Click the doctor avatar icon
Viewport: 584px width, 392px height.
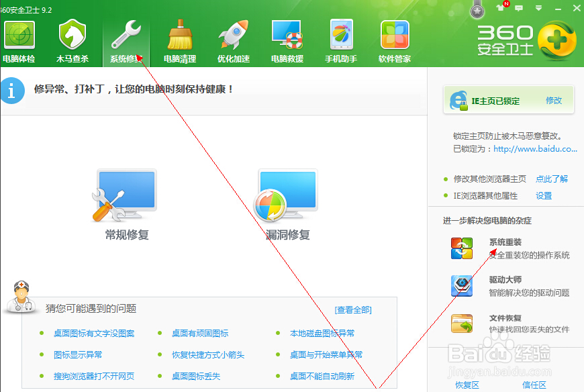21,297
